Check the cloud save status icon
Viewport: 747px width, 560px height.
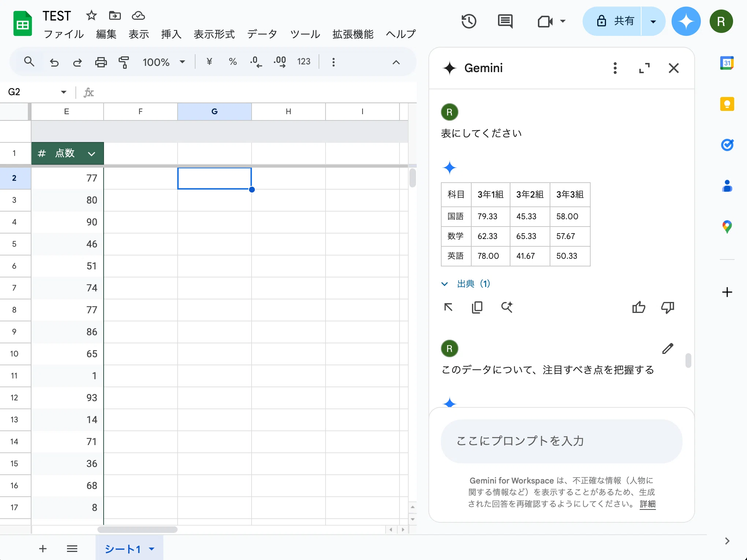[x=138, y=15]
